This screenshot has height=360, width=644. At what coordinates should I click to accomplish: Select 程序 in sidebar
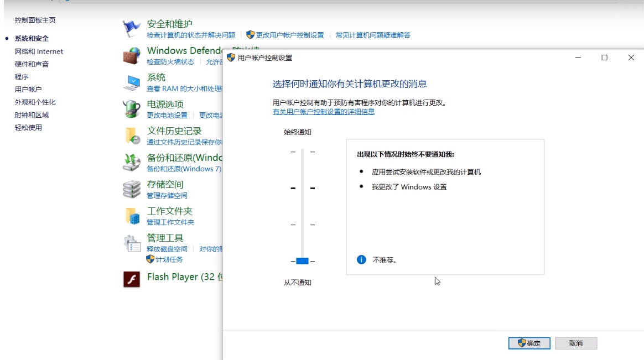[x=22, y=77]
